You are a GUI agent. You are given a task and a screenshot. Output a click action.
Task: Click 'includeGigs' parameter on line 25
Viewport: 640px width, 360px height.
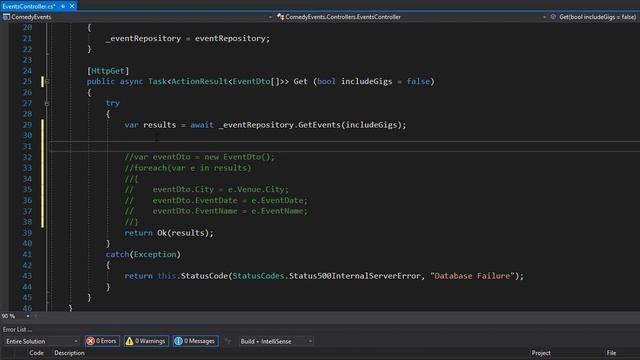(367, 82)
